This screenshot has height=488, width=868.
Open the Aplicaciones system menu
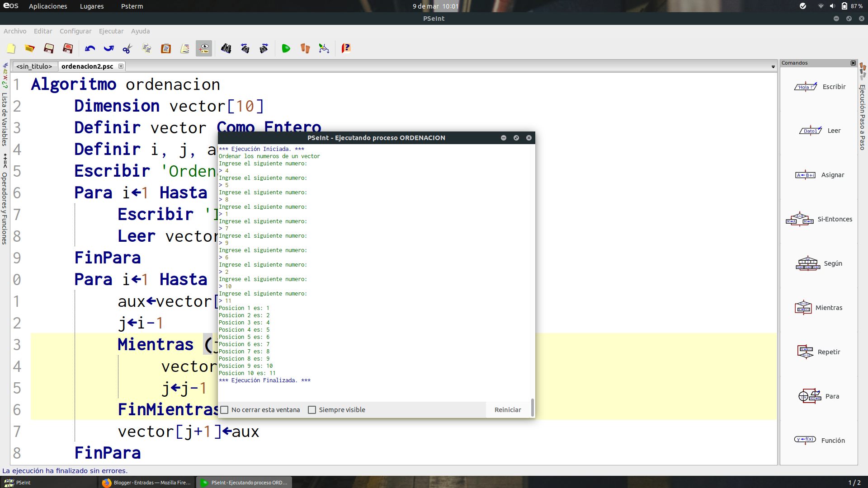[48, 6]
